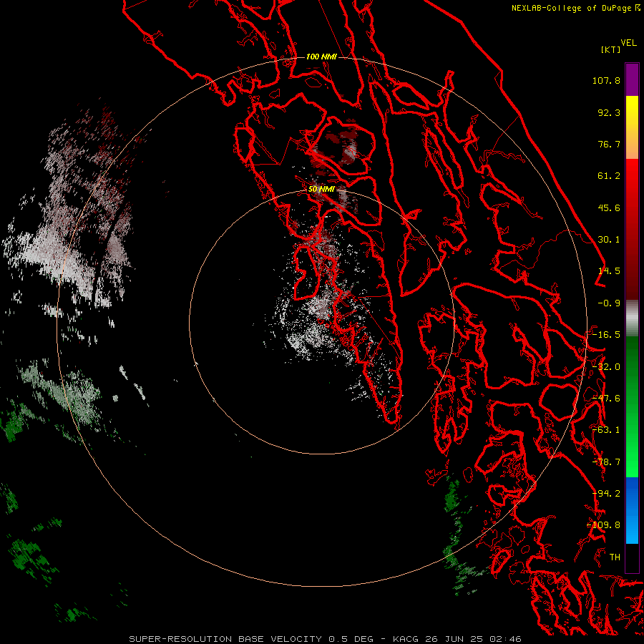Screen dimensions: 644x644
Task: Click the 30.1 velocity scale value
Action: click(609, 240)
